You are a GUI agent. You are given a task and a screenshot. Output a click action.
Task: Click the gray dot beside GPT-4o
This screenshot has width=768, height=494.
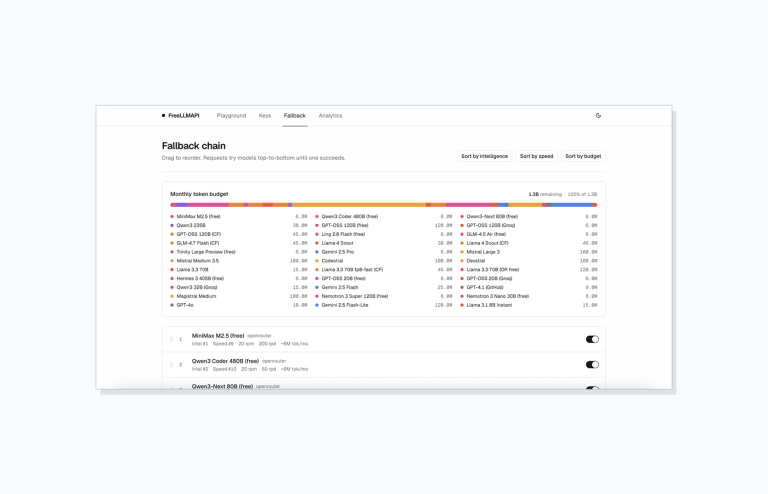pyautogui.click(x=172, y=305)
